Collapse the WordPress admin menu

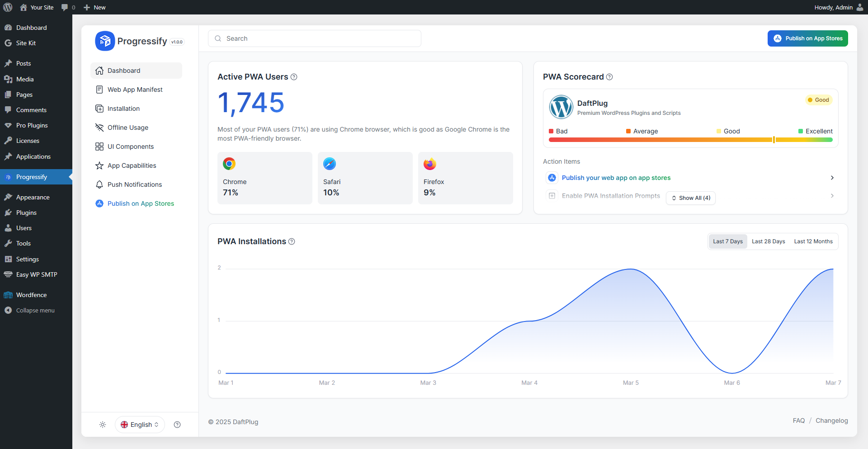[29, 310]
